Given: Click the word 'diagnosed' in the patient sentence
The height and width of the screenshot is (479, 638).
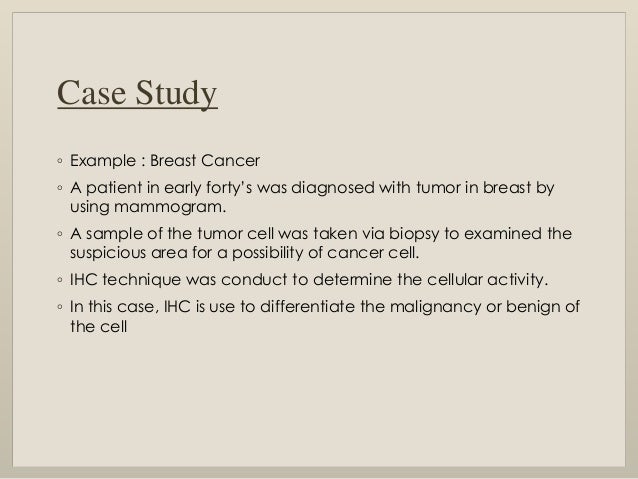Looking at the screenshot, I should 332,188.
